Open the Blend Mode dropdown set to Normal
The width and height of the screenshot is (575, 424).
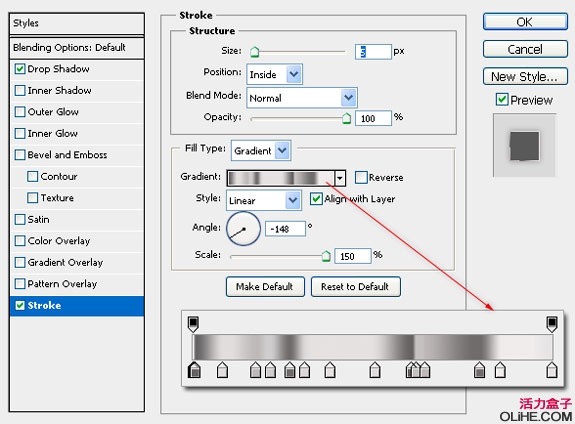click(x=302, y=98)
